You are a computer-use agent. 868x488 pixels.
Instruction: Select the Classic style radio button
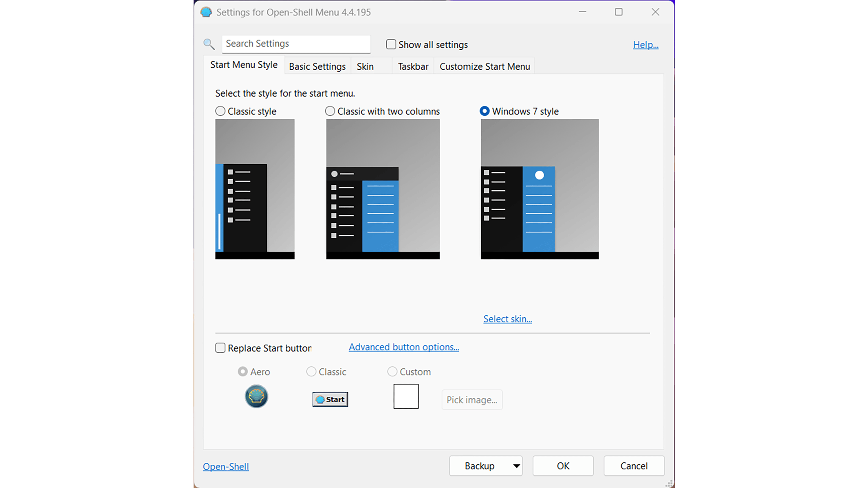point(220,111)
